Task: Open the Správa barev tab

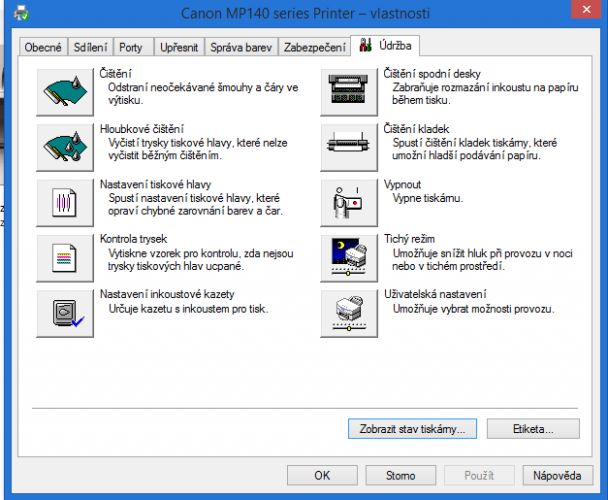Action: 241,47
